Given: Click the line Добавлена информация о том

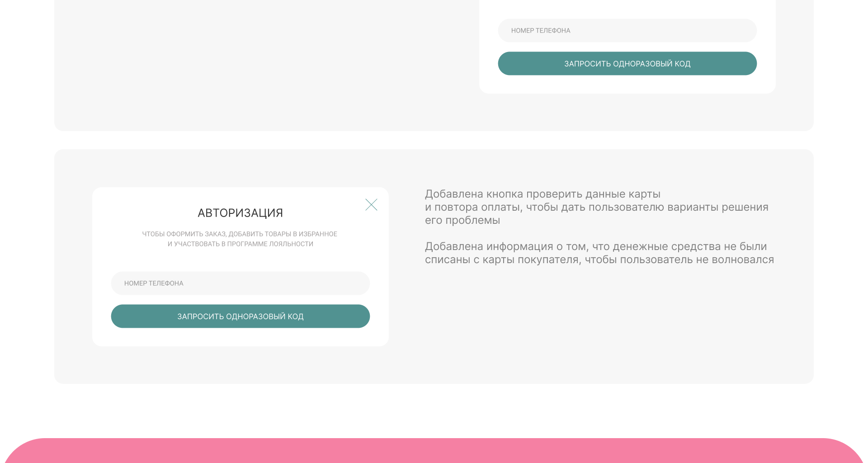Looking at the screenshot, I should click(595, 247).
